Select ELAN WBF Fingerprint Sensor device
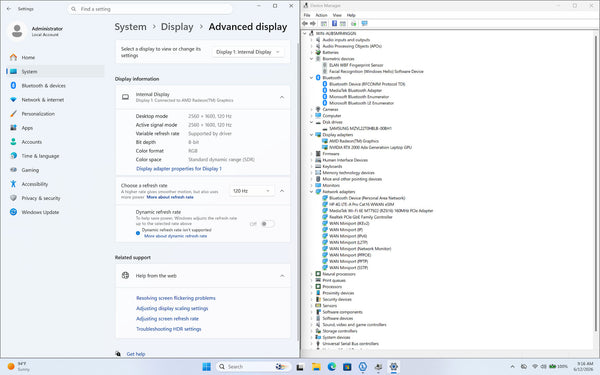This screenshot has height=375, width=600. [x=356, y=65]
